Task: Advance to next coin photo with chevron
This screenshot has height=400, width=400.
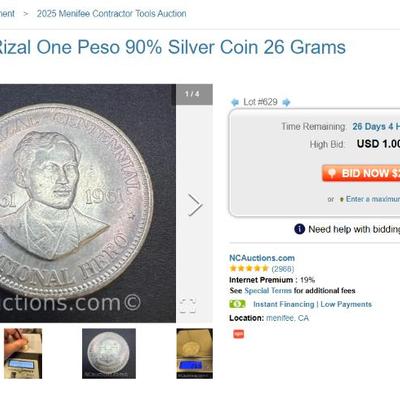Action: [195, 205]
